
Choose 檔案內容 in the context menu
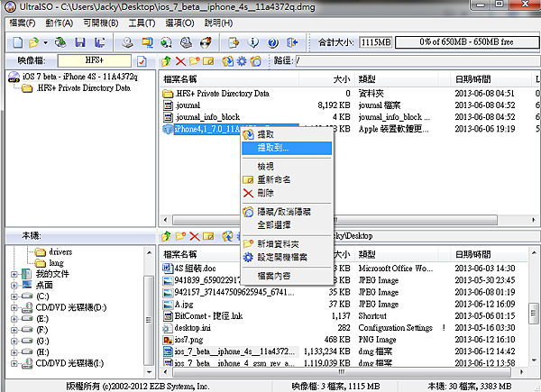tap(287, 276)
